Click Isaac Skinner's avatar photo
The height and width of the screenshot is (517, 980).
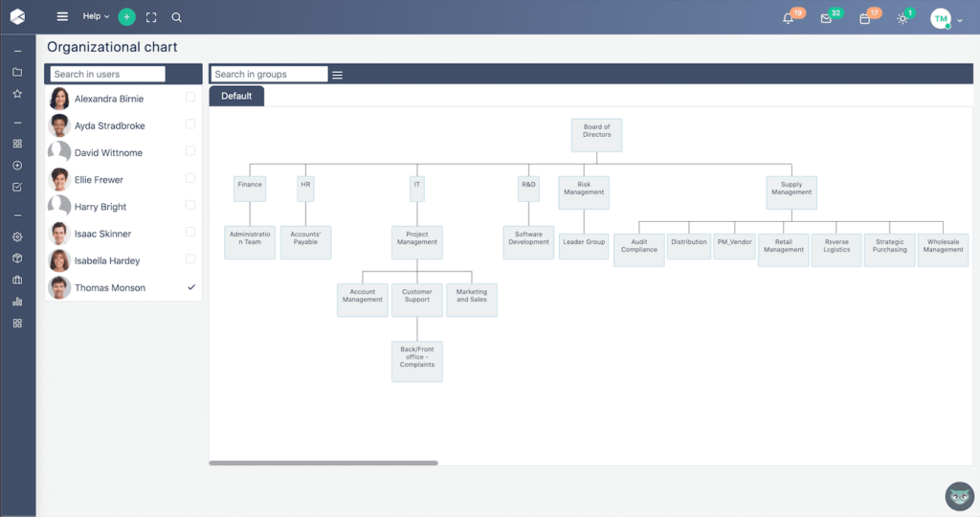(59, 234)
